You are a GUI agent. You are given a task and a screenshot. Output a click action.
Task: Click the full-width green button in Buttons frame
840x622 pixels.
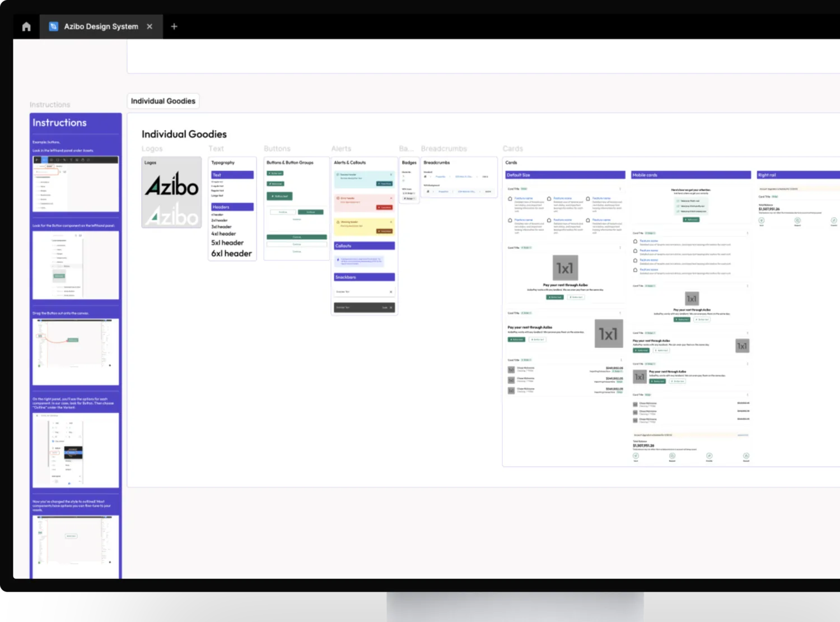[297, 237]
